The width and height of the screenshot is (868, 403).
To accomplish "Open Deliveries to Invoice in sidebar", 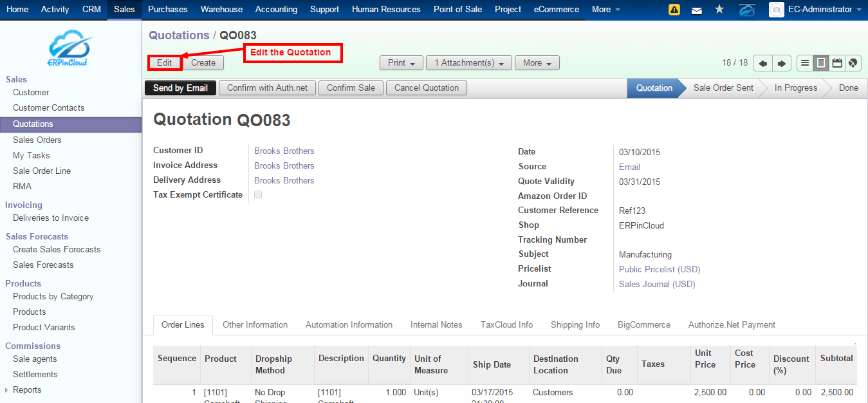I will [x=51, y=218].
